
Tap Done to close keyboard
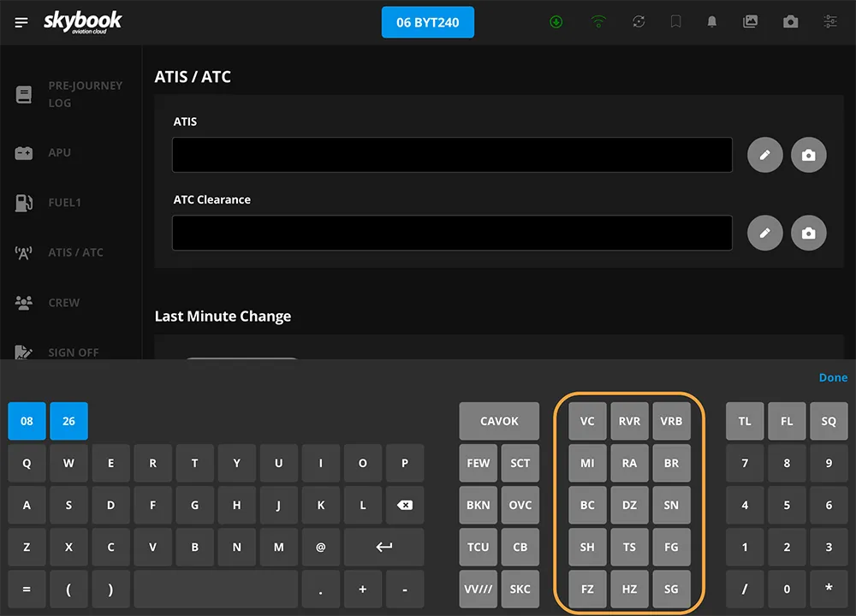(833, 377)
